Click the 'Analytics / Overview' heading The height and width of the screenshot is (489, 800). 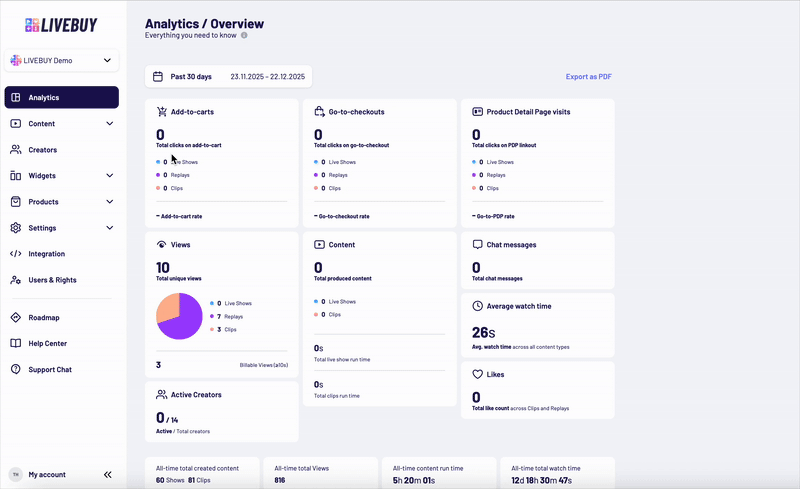204,24
